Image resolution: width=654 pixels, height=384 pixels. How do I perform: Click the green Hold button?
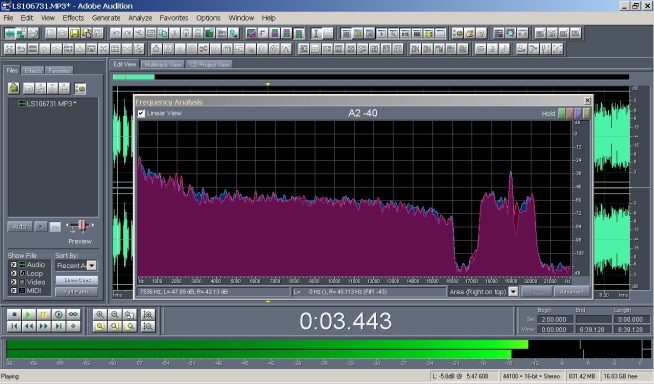tap(562, 113)
